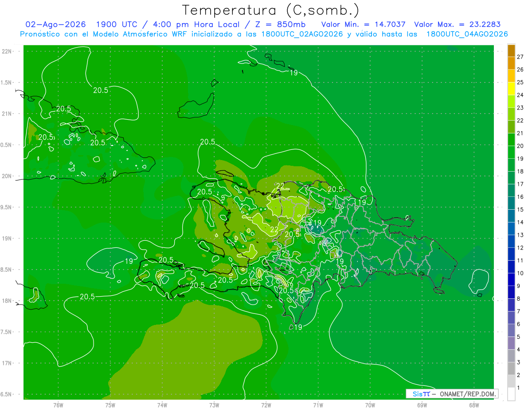532x411 pixels.
Task: Click legend value 27
Action: pyautogui.click(x=520, y=57)
